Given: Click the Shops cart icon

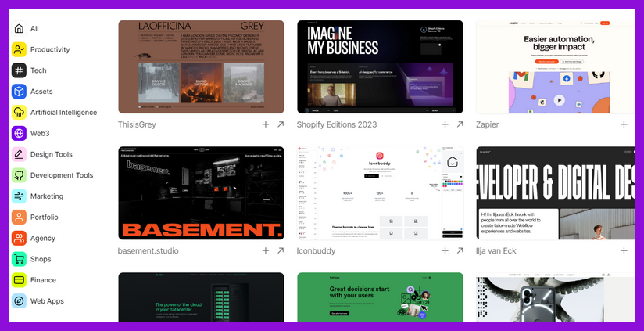Looking at the screenshot, I should point(19,259).
